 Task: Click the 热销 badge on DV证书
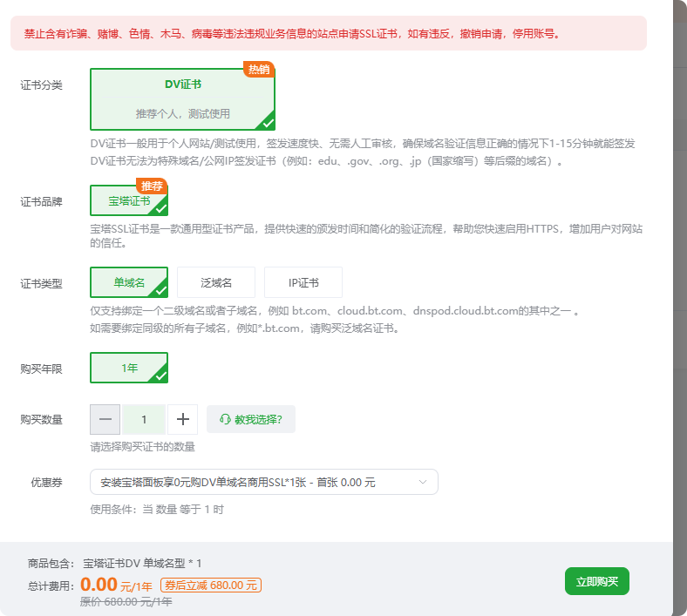259,69
